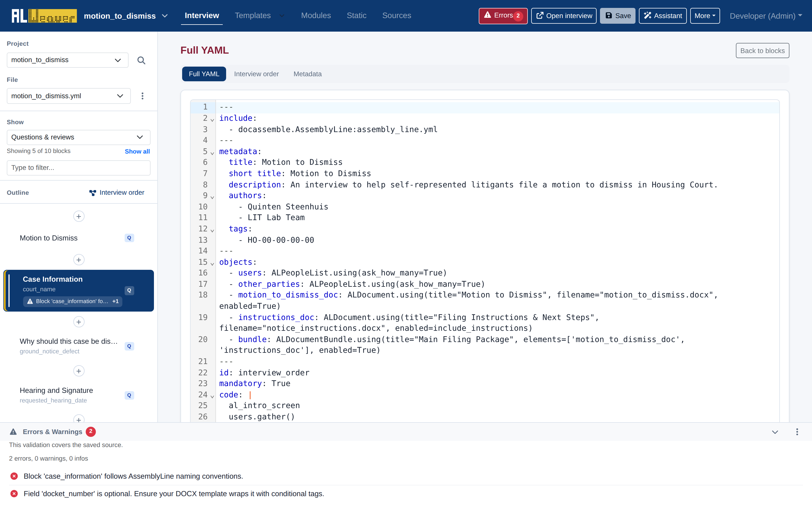Add block below Why should this case
This screenshot has height=508, width=812.
point(79,371)
